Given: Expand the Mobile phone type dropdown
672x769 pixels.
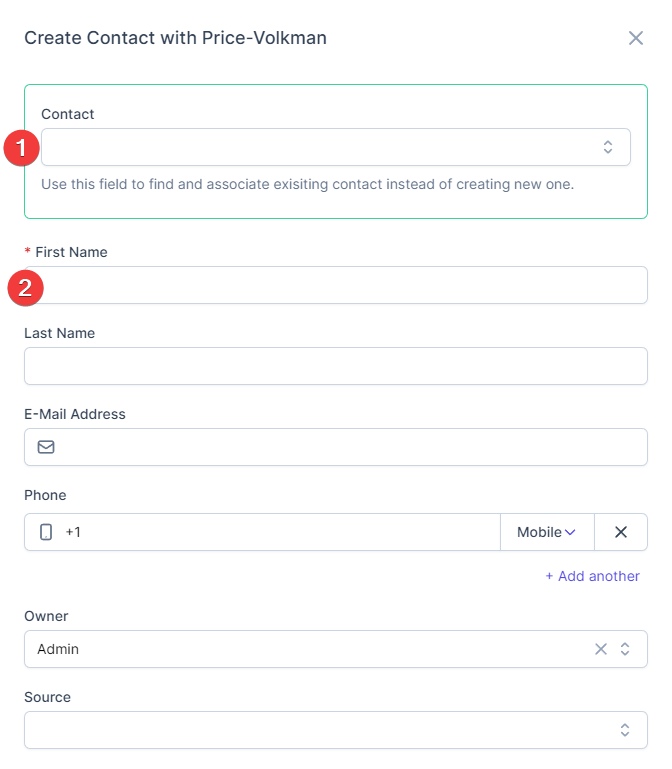Looking at the screenshot, I should click(547, 532).
